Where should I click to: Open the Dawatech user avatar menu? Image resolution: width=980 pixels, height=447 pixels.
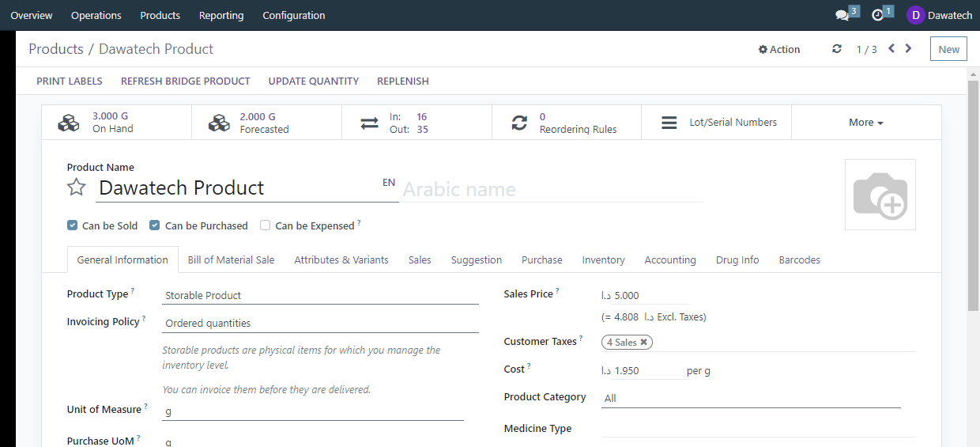coord(939,15)
